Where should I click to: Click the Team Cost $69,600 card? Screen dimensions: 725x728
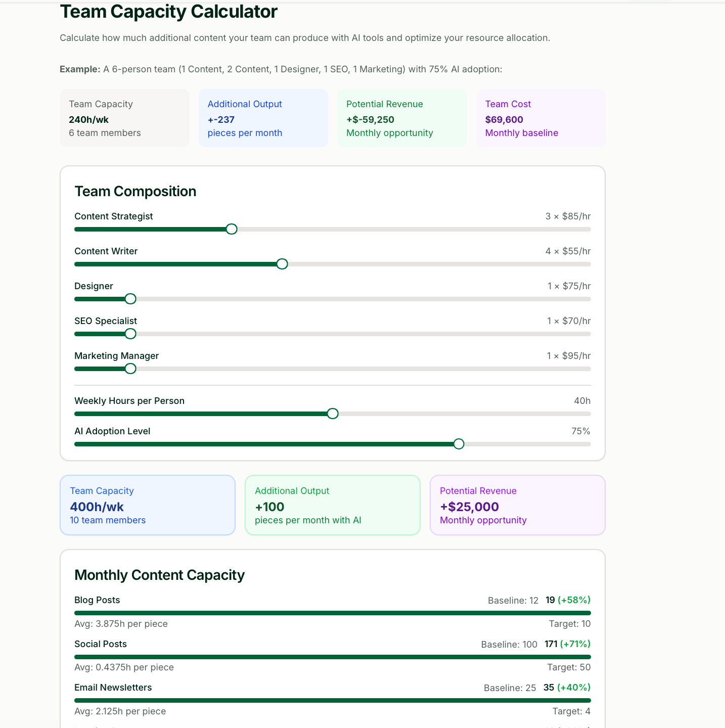coord(540,118)
